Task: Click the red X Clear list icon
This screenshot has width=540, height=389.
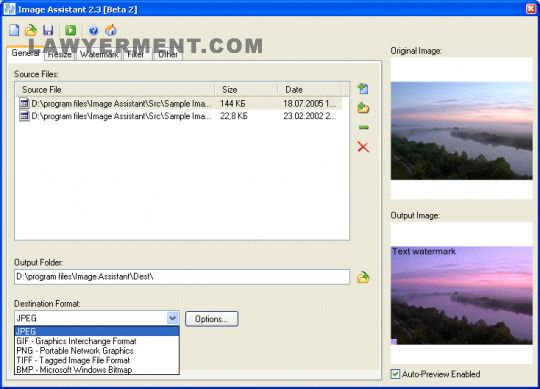Action: point(363,147)
